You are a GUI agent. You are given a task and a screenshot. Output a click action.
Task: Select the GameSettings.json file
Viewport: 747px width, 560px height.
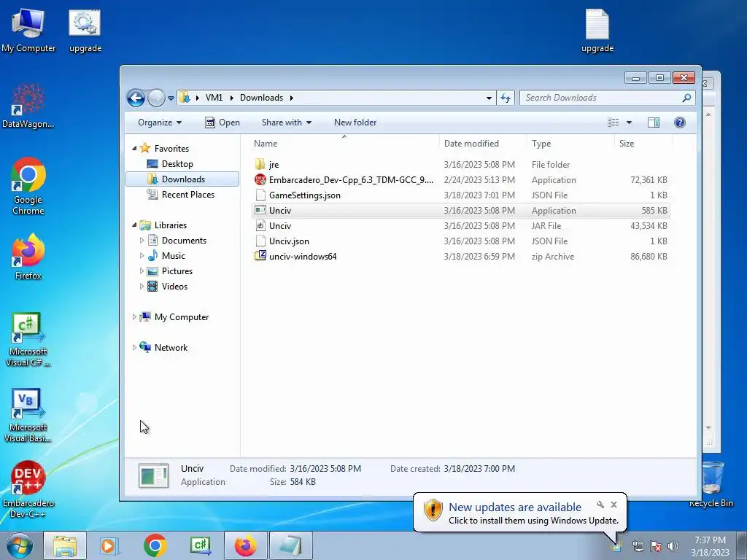click(x=460, y=195)
